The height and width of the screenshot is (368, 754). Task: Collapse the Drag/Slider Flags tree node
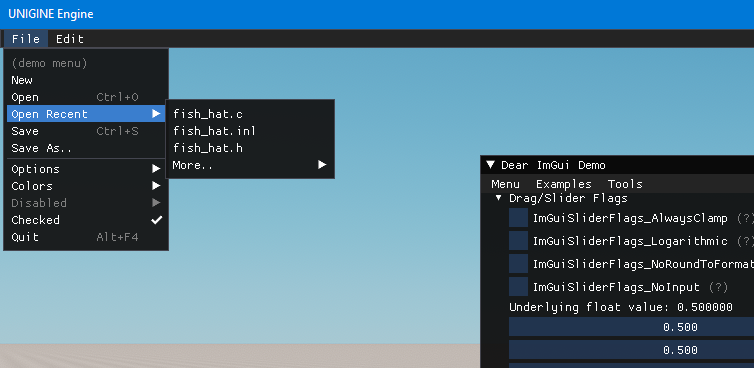499,198
